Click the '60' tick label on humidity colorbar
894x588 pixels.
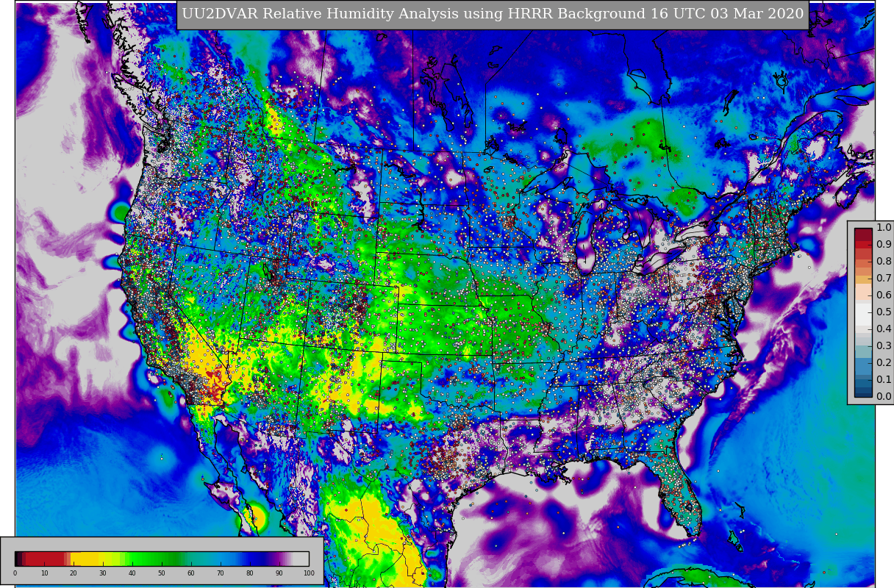[191, 573]
